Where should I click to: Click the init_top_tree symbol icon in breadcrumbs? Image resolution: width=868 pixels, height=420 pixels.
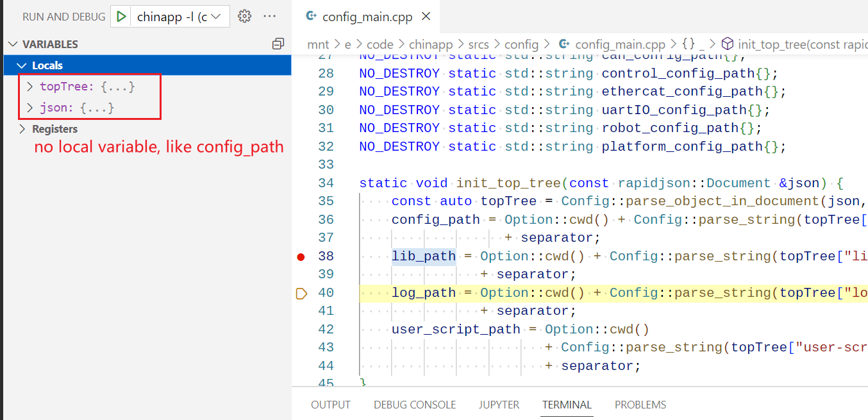click(x=728, y=44)
